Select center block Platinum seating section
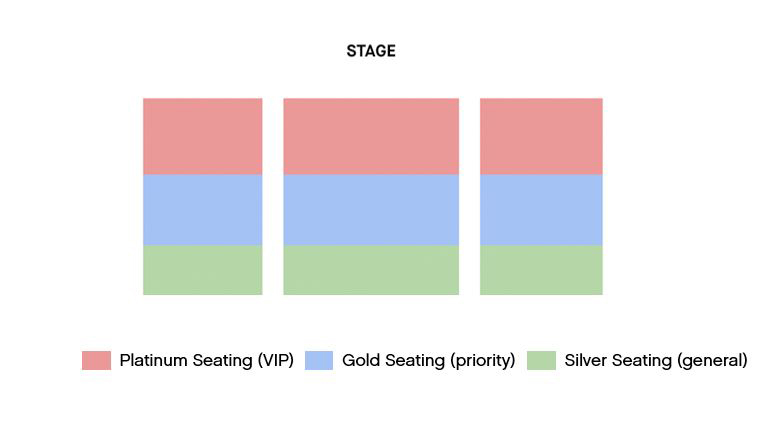767x441 pixels. coord(371,136)
